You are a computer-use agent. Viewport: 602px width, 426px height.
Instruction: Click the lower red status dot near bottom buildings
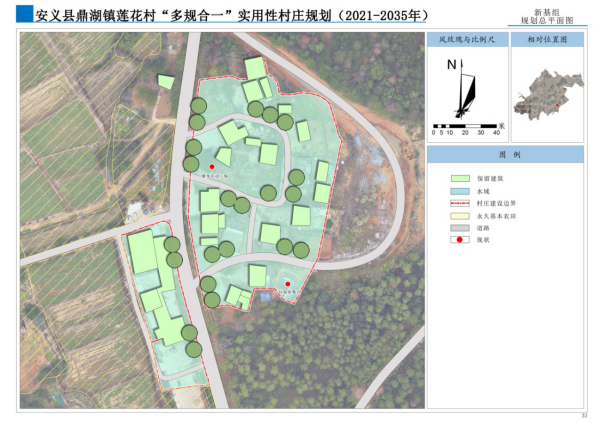coord(288,285)
